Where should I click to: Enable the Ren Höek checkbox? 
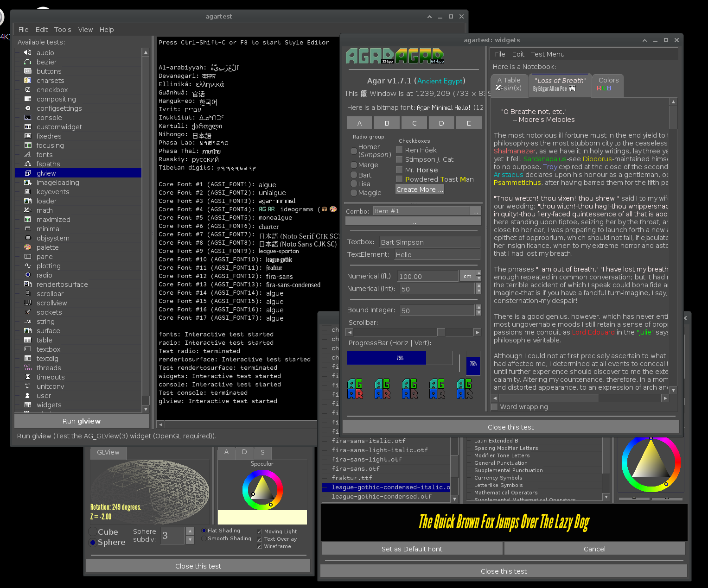click(399, 150)
